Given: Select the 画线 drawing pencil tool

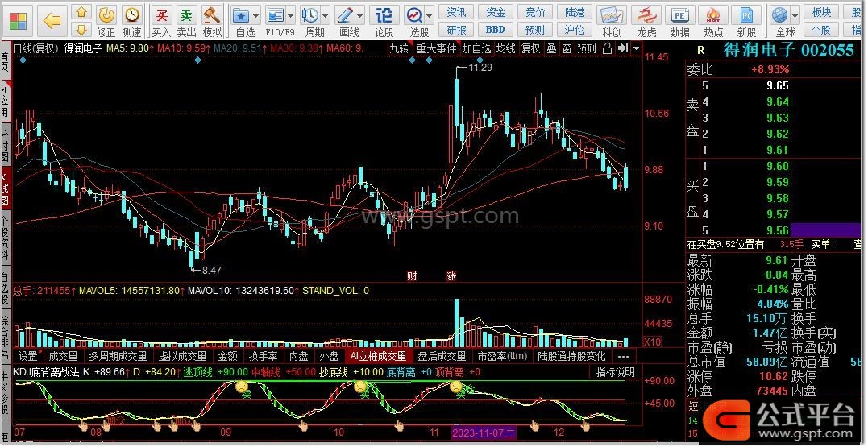Looking at the screenshot, I should click(345, 15).
